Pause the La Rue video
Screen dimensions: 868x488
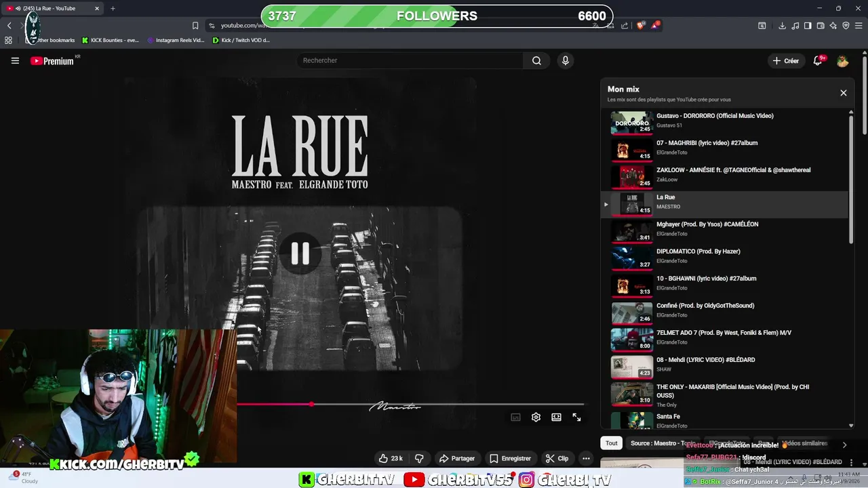[x=300, y=253]
